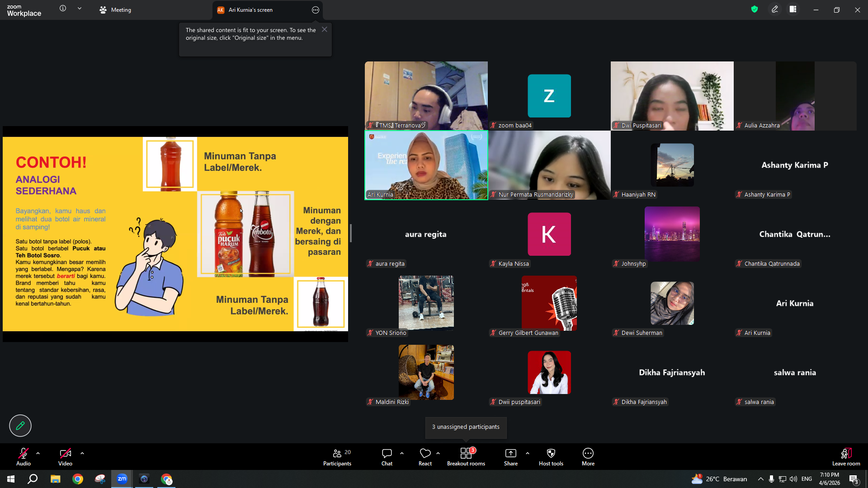Select Maldini Rizki's profile picture tile

[x=426, y=372]
